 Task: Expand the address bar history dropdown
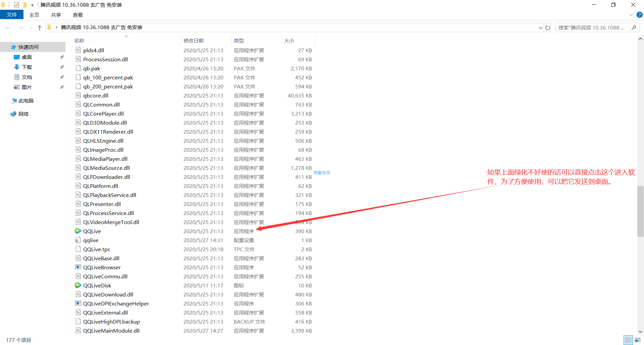click(540, 28)
